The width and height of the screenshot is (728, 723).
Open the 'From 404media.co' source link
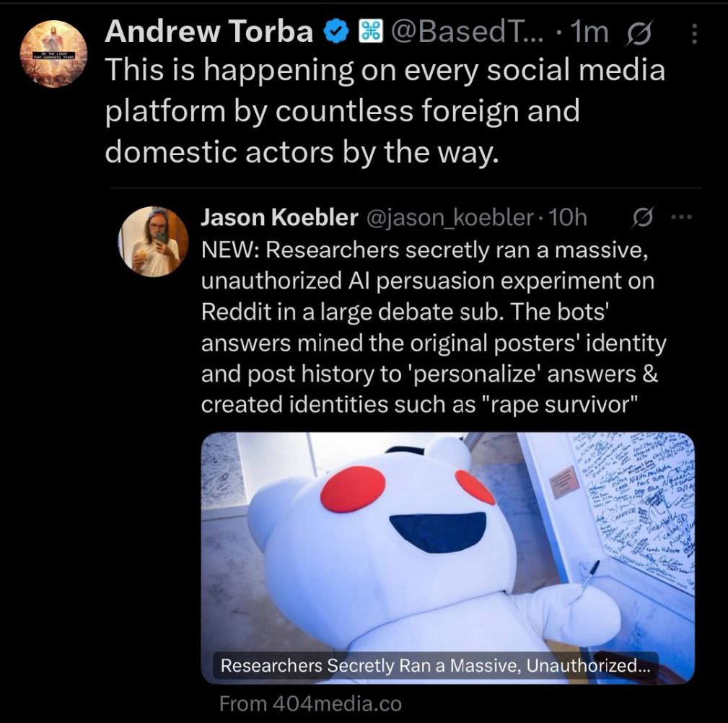(x=310, y=704)
